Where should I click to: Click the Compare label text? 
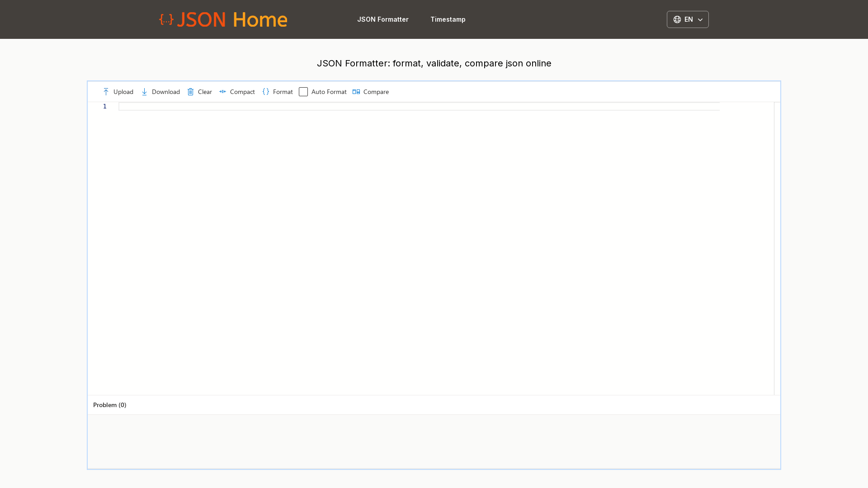[x=376, y=92]
